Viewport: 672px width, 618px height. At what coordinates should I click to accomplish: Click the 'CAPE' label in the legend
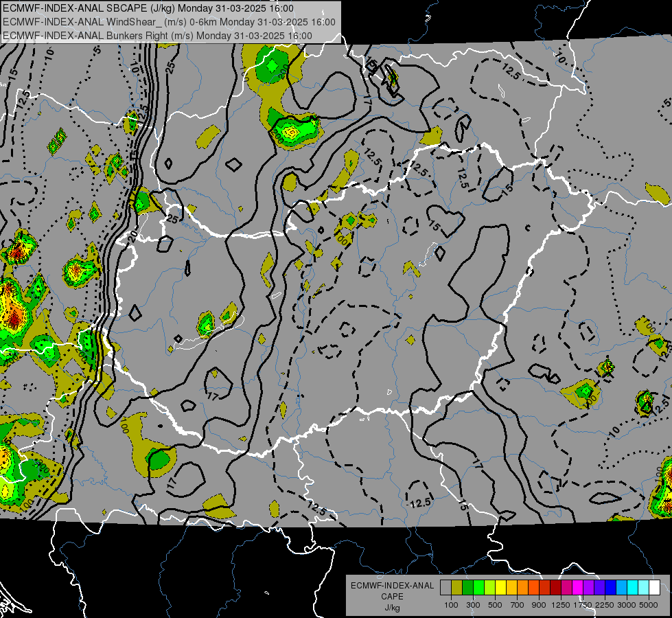coord(392,597)
